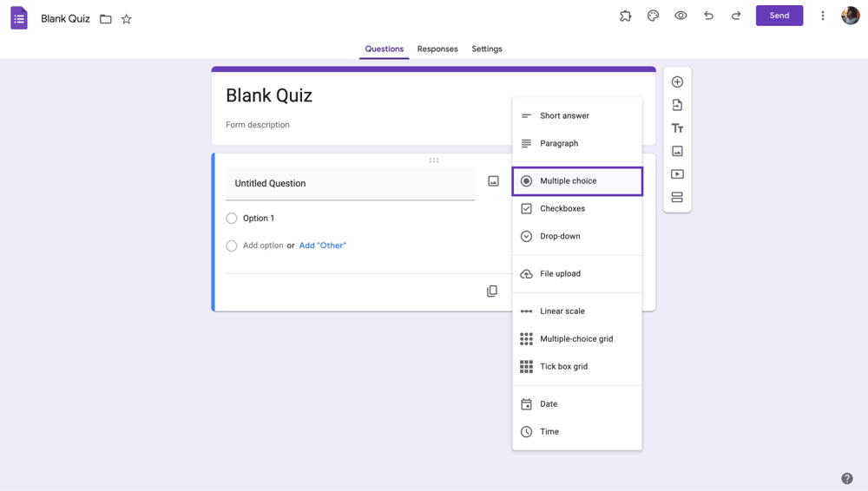Star the Blank Quiz form
The height and width of the screenshot is (491, 868).
(x=127, y=19)
